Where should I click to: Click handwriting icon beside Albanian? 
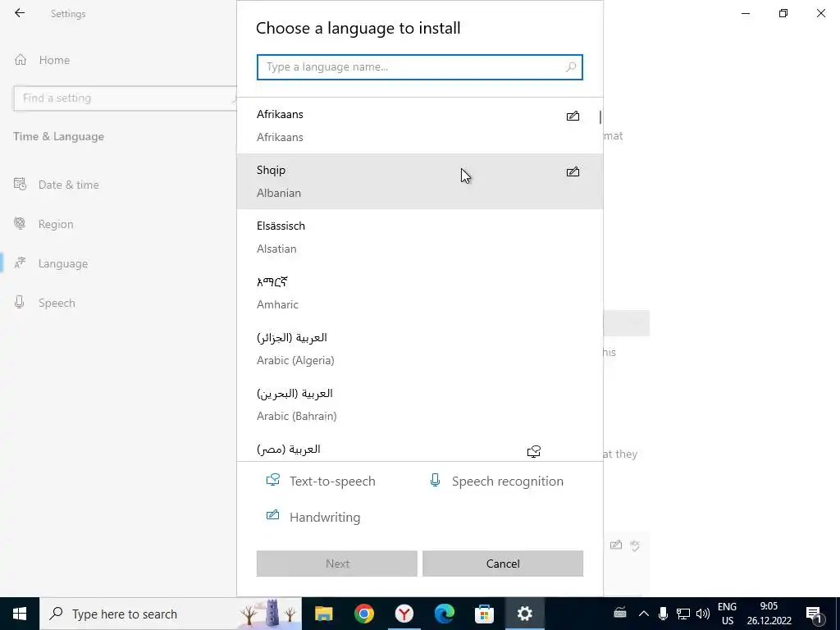[573, 171]
